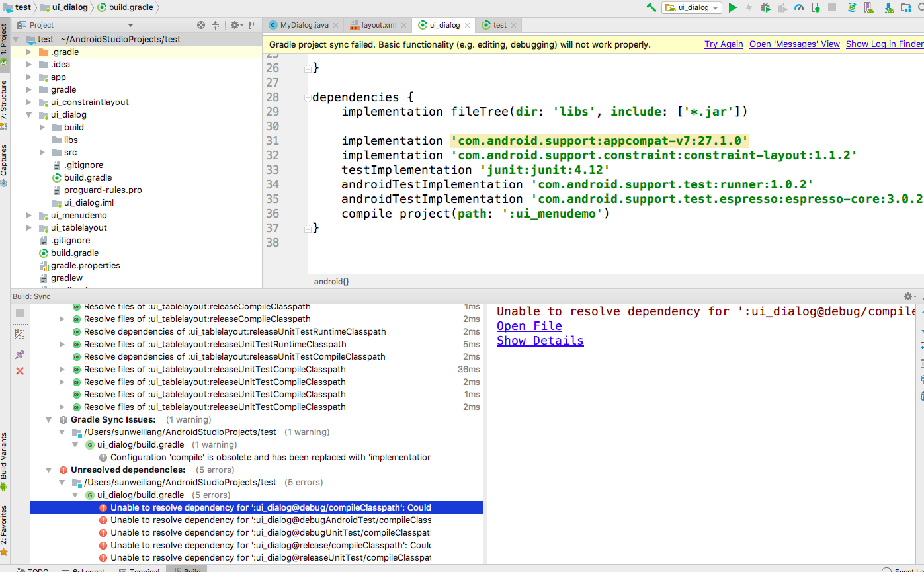Viewport: 924px width, 572px height.
Task: Place cursor on line 36 compile project
Action: click(475, 214)
